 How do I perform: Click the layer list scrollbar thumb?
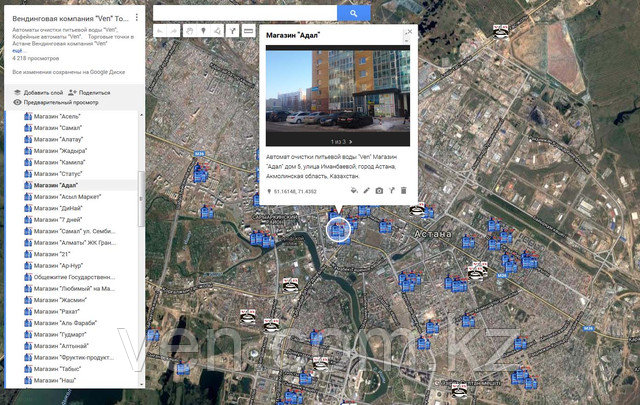coord(141,199)
